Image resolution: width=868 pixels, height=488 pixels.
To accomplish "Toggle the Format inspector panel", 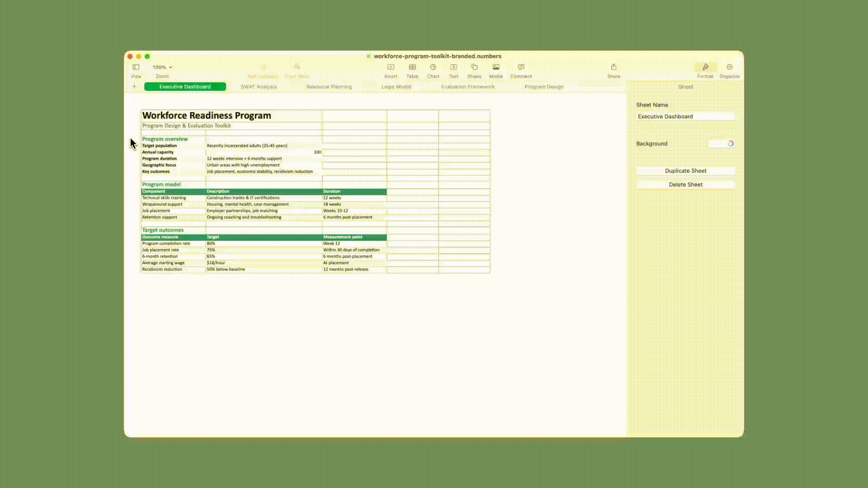I will (x=705, y=67).
